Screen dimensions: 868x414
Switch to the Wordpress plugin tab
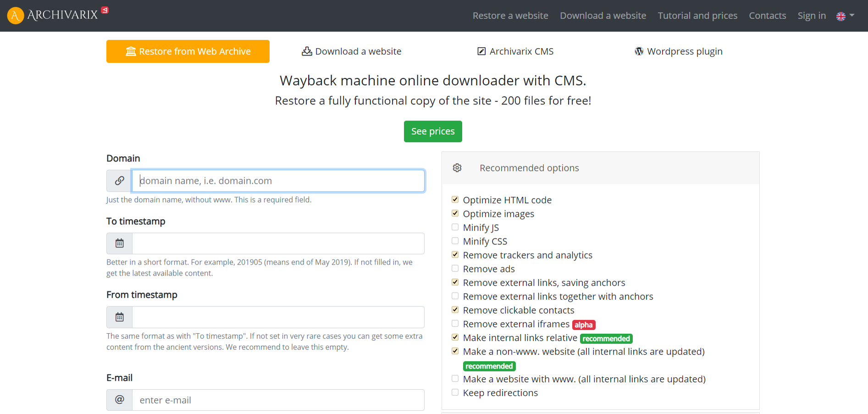(678, 51)
